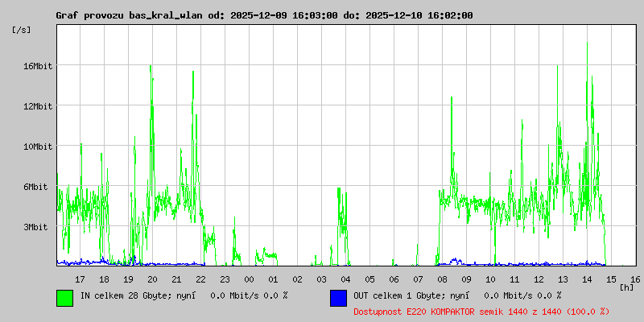The height and width of the screenshot is (322, 644).
Task: Click the blue OUT legend color swatch
Action: pyautogui.click(x=338, y=298)
